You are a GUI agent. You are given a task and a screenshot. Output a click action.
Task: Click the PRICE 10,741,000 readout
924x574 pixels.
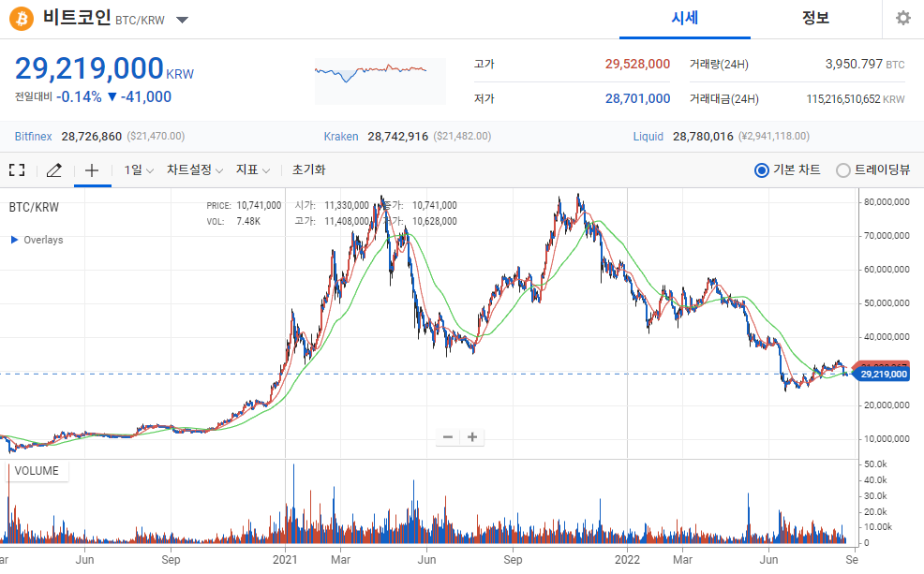(x=244, y=205)
